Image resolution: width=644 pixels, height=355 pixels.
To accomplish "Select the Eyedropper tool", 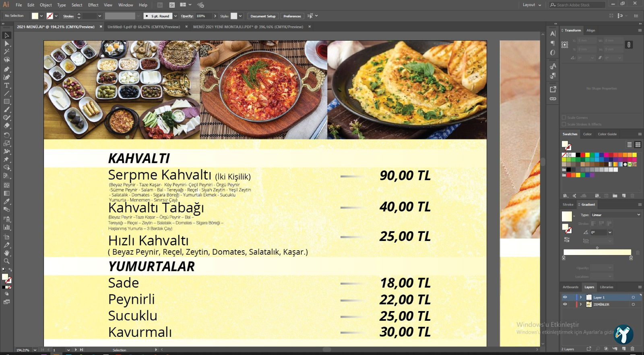I will point(6,201).
